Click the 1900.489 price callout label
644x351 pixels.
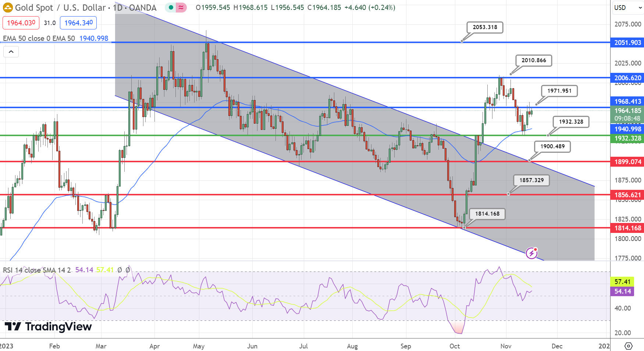point(552,146)
